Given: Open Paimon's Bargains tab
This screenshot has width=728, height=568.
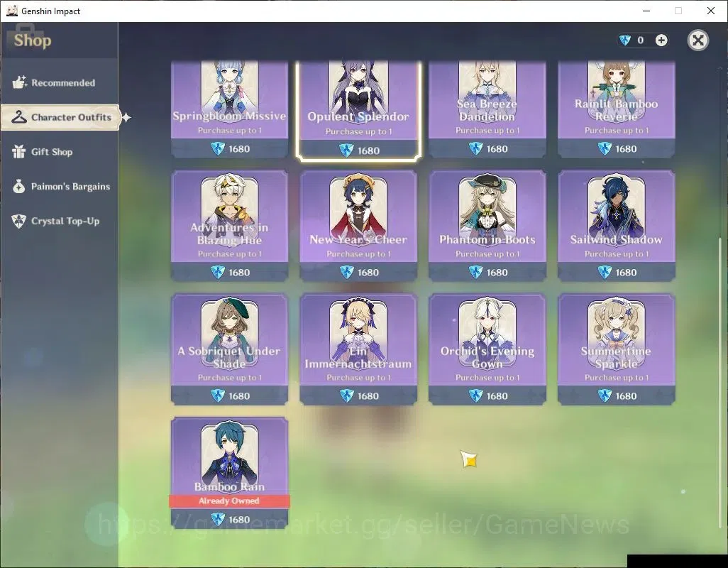Looking at the screenshot, I should point(59,186).
